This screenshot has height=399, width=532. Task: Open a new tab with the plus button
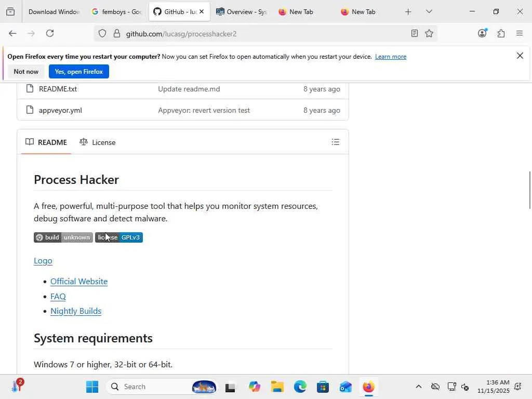pyautogui.click(x=408, y=12)
